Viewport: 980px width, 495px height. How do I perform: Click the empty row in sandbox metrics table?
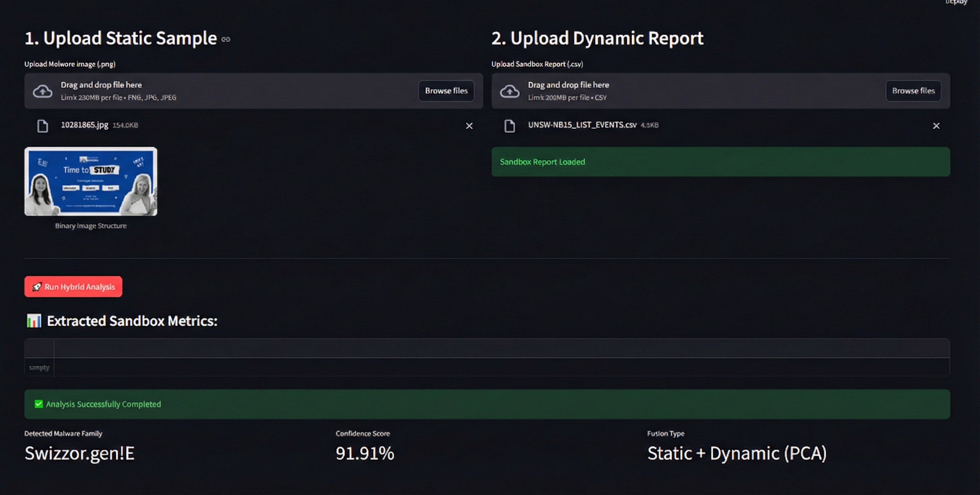487,367
